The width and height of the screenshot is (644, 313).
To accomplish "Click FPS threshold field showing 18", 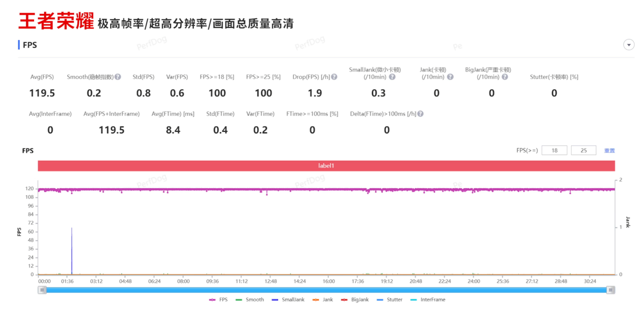I will (x=554, y=151).
